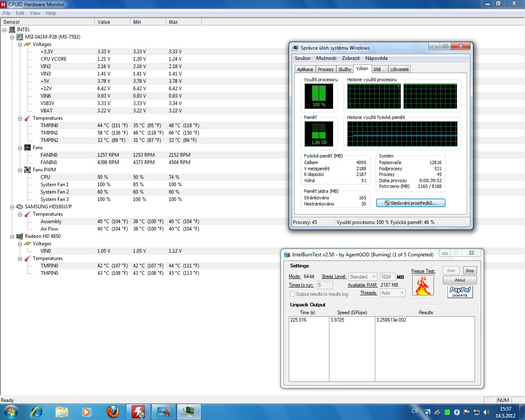The height and width of the screenshot is (420, 525).
Task: Switch to the Procesy tab
Action: (326, 69)
